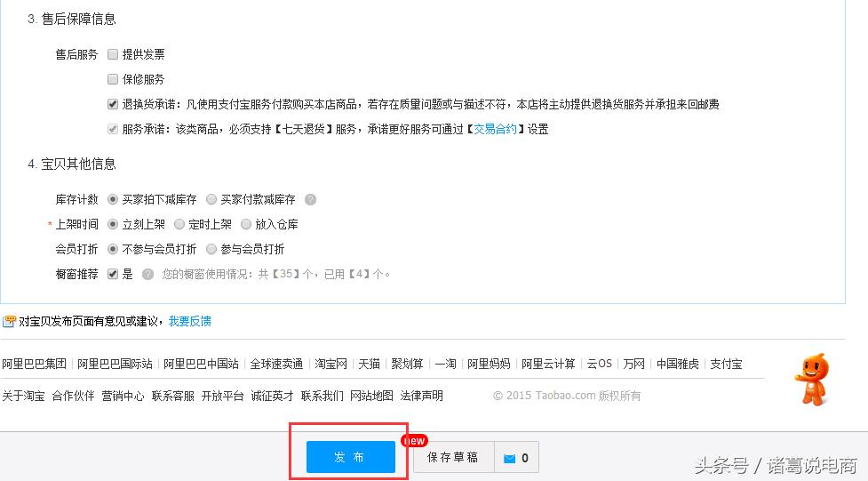Click the help icon beside 橱窗推荐 是
868x481 pixels.
coord(147,275)
